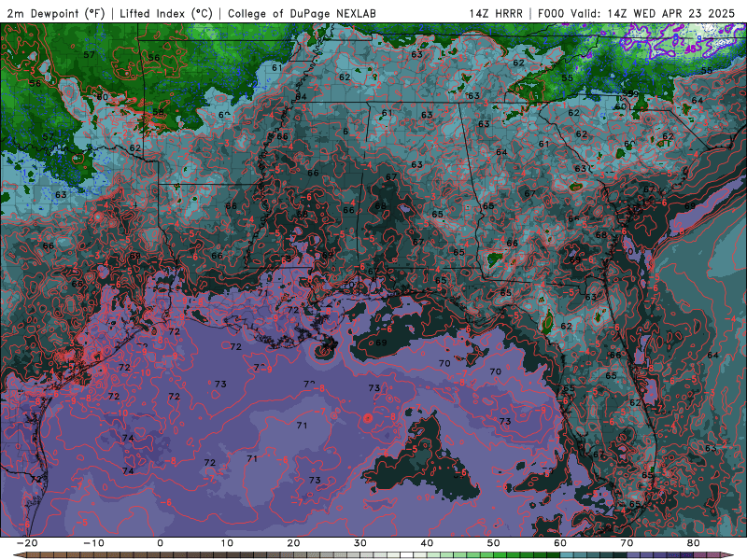Click the '70' colorbar scale label
Viewport: 747px width, 560px height.
(627, 543)
